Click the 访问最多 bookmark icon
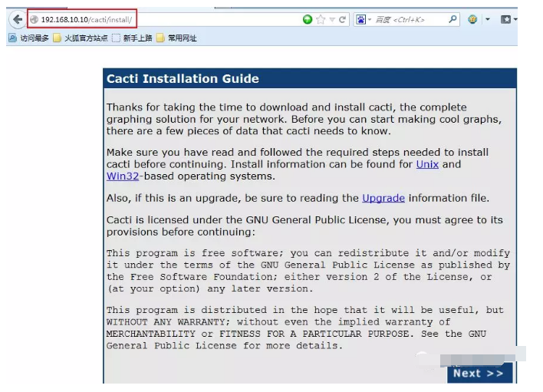The image size is (543, 392). coord(12,38)
